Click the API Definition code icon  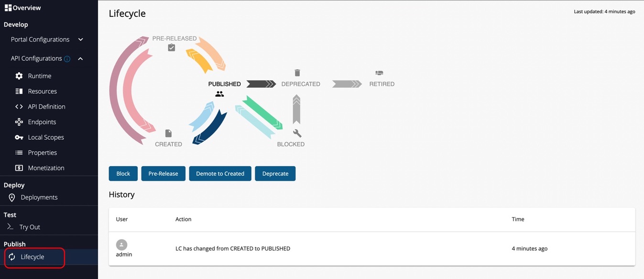tap(19, 107)
